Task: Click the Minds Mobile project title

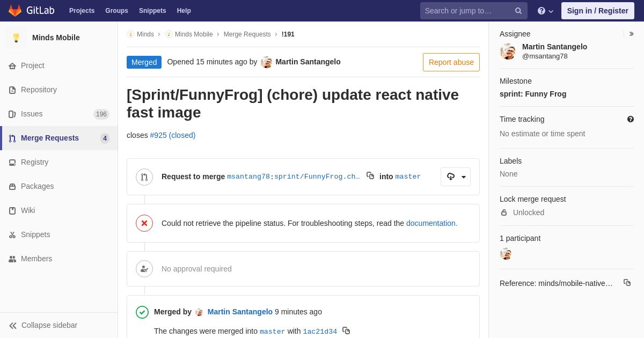Action: pos(56,38)
